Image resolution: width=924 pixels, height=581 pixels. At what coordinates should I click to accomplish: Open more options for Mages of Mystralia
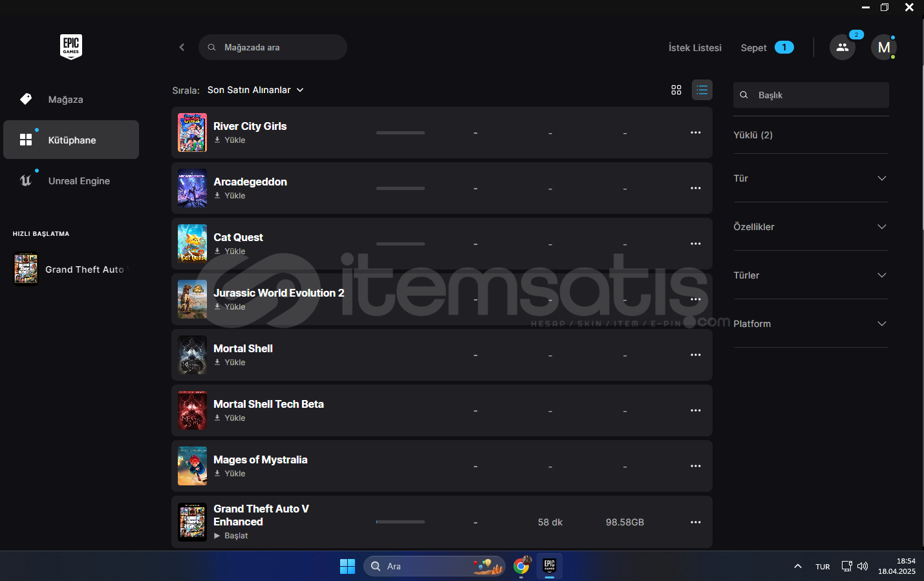pos(696,466)
